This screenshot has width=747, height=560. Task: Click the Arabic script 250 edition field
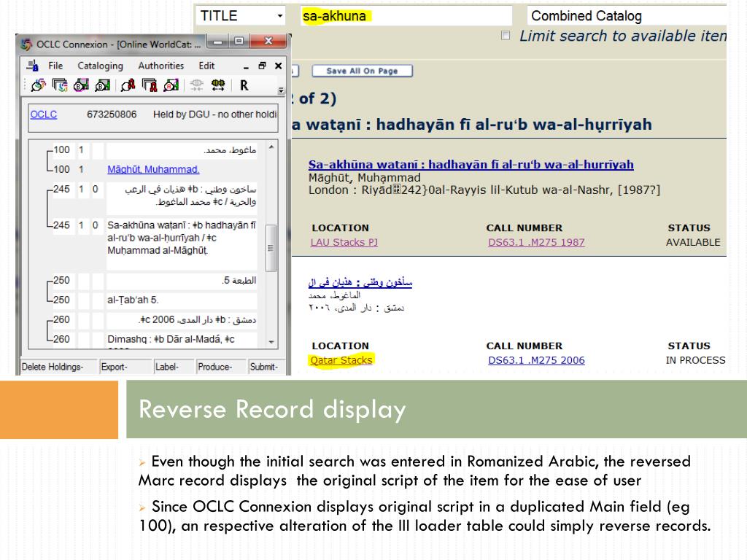pos(182,281)
